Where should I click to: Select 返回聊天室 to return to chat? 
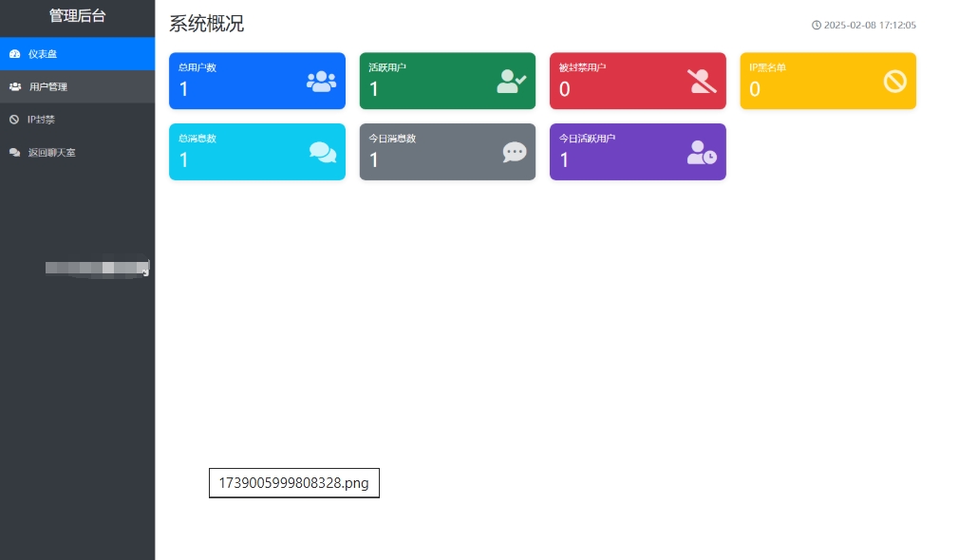point(77,153)
